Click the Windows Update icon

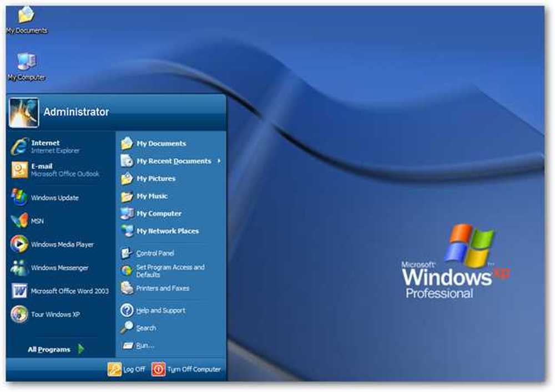19,197
